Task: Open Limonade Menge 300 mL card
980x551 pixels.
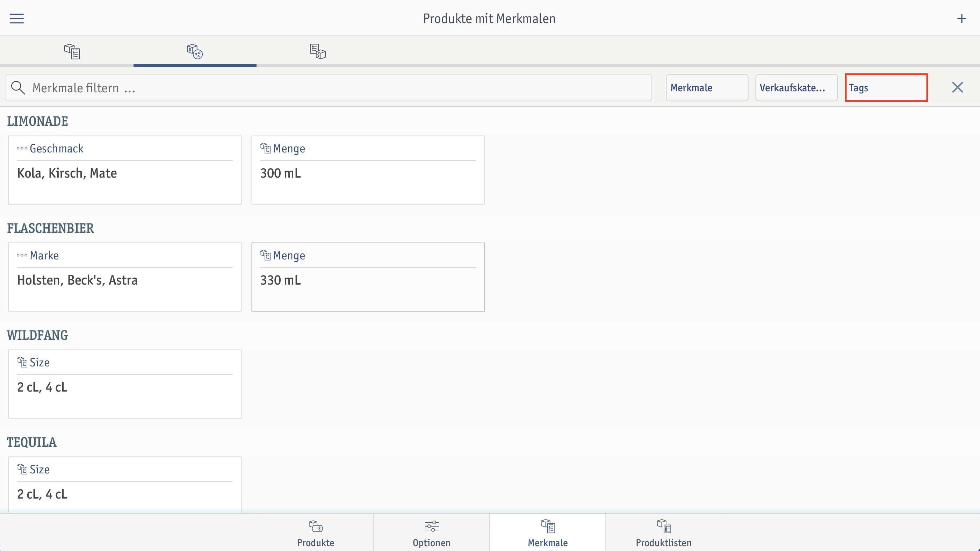Action: point(368,170)
